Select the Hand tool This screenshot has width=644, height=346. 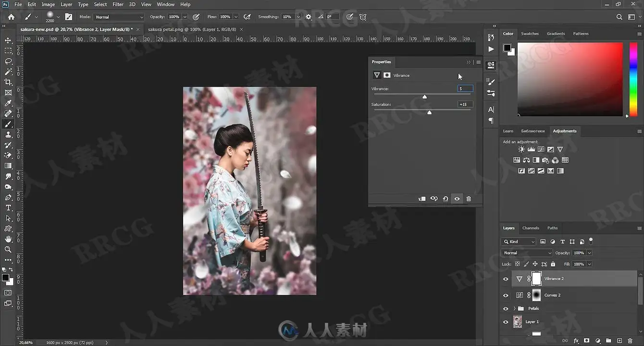pyautogui.click(x=8, y=239)
